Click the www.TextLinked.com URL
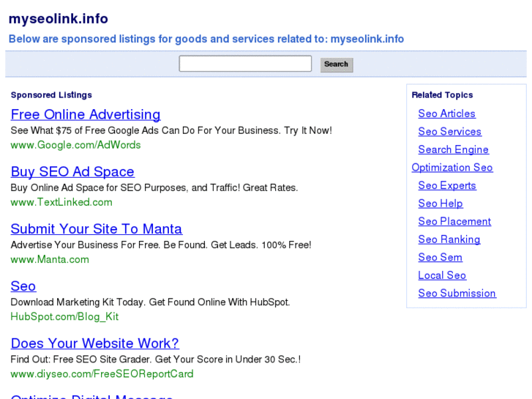This screenshot has width=532, height=399. (61, 202)
